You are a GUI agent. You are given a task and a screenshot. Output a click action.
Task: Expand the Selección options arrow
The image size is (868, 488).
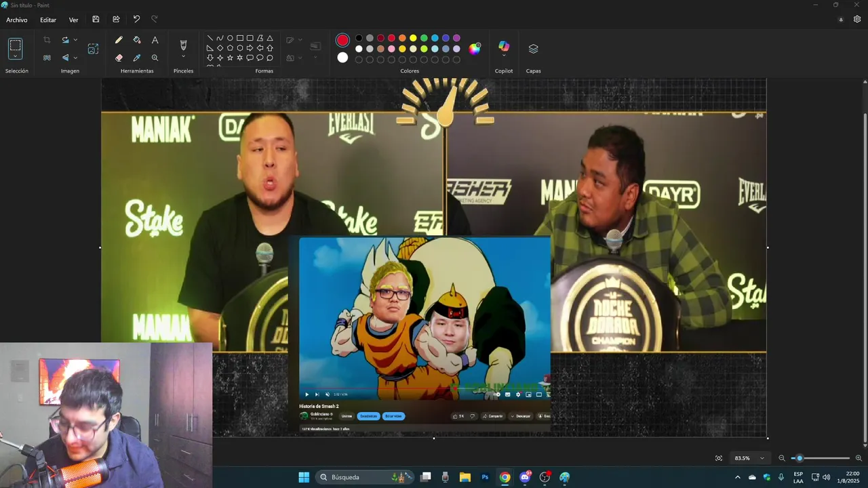pyautogui.click(x=15, y=57)
